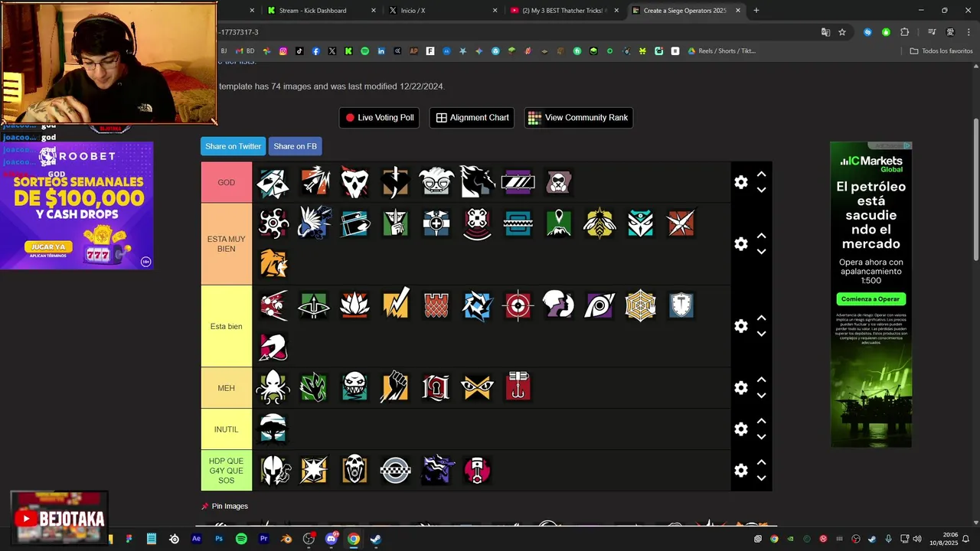The image size is (980, 551).
Task: Open settings gear for GOD tier row
Action: [740, 182]
